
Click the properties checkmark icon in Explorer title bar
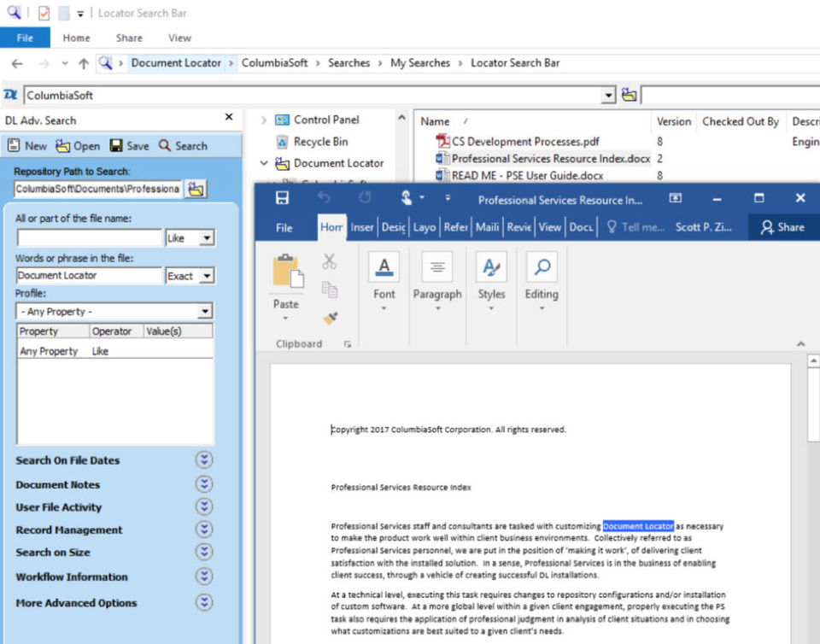[x=44, y=13]
